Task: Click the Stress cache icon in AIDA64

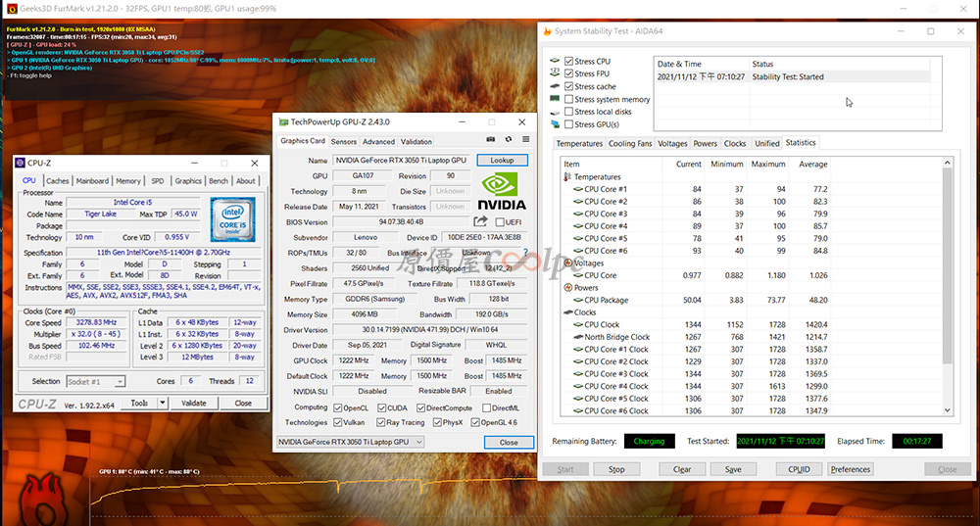Action: (x=555, y=86)
